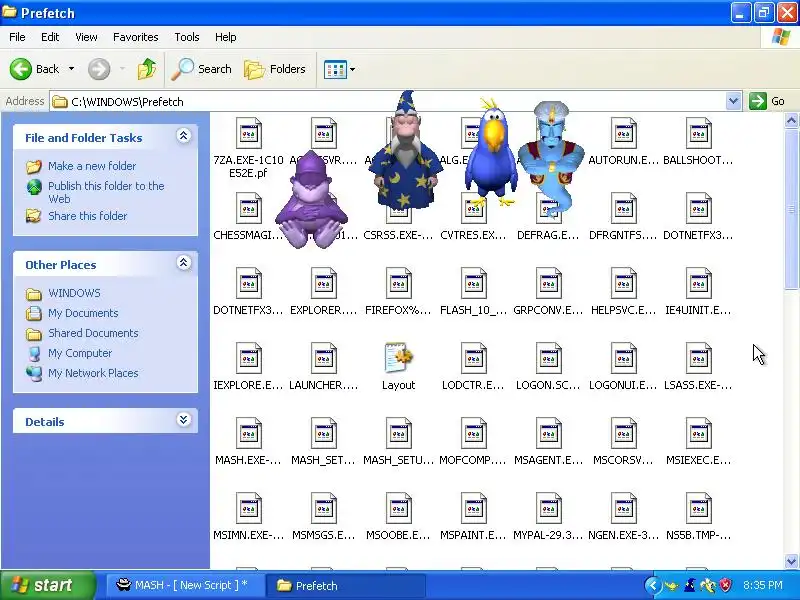
Task: Select the 7ZA.EXE-1C10E52E.pf file icon
Action: pos(248,134)
